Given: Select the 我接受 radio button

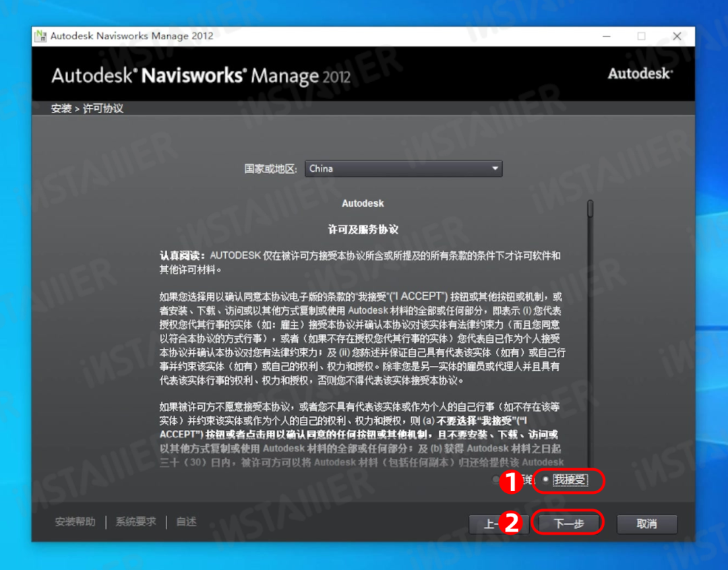Looking at the screenshot, I should click(x=546, y=480).
